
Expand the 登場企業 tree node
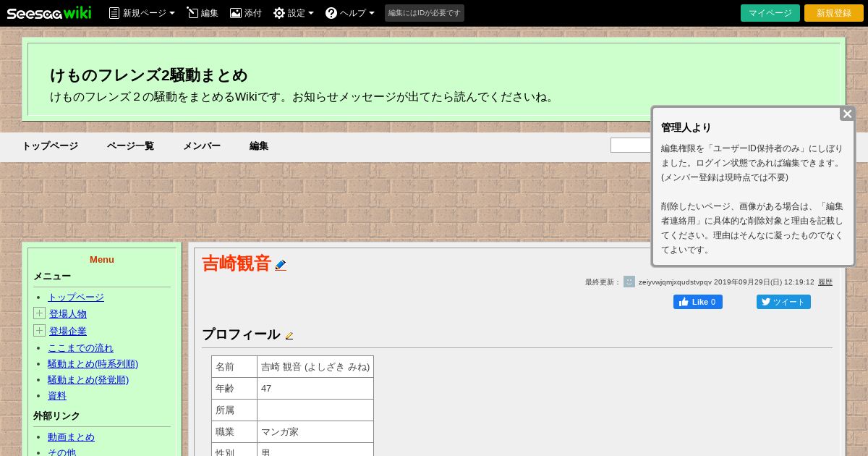coord(39,330)
